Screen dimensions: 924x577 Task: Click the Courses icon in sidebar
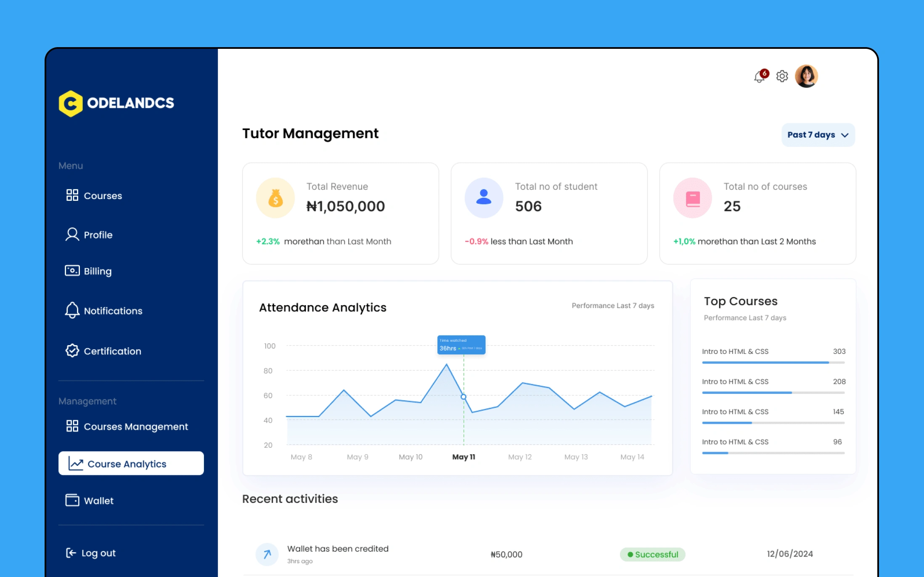pos(72,195)
